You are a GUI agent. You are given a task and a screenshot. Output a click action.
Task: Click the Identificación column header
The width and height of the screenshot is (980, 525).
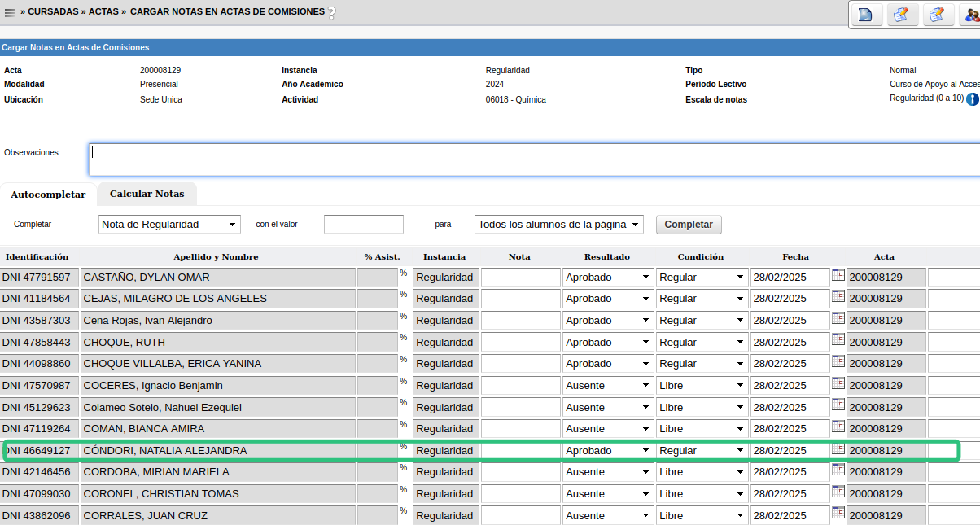[x=37, y=256]
